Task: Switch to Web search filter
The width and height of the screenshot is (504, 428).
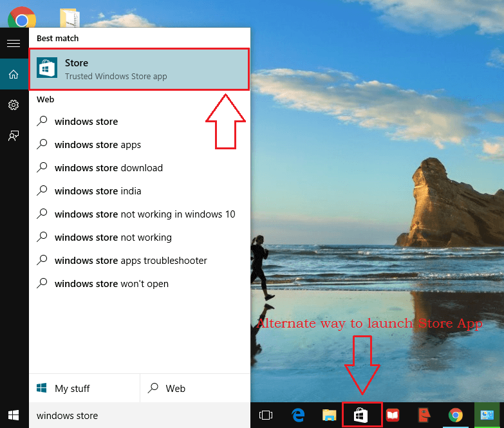Action: tap(196, 388)
